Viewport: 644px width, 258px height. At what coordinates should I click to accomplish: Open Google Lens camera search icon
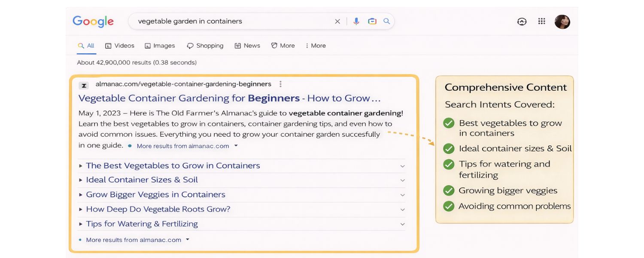point(372,21)
